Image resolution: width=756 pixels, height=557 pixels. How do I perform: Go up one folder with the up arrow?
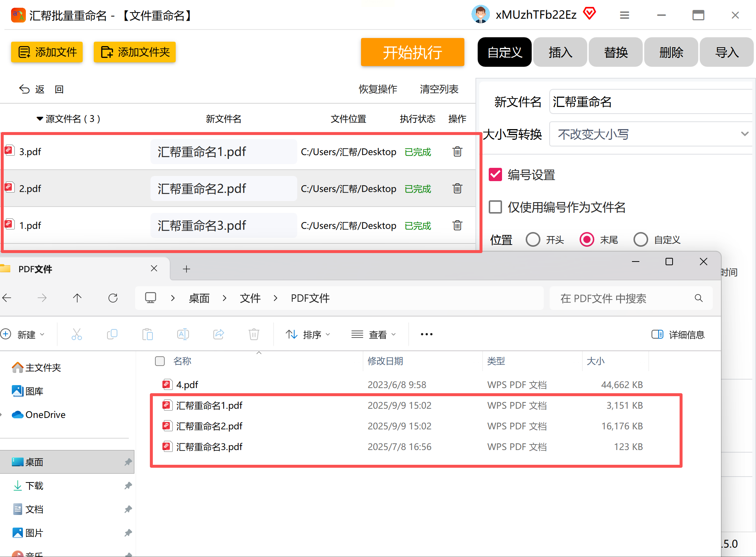77,298
